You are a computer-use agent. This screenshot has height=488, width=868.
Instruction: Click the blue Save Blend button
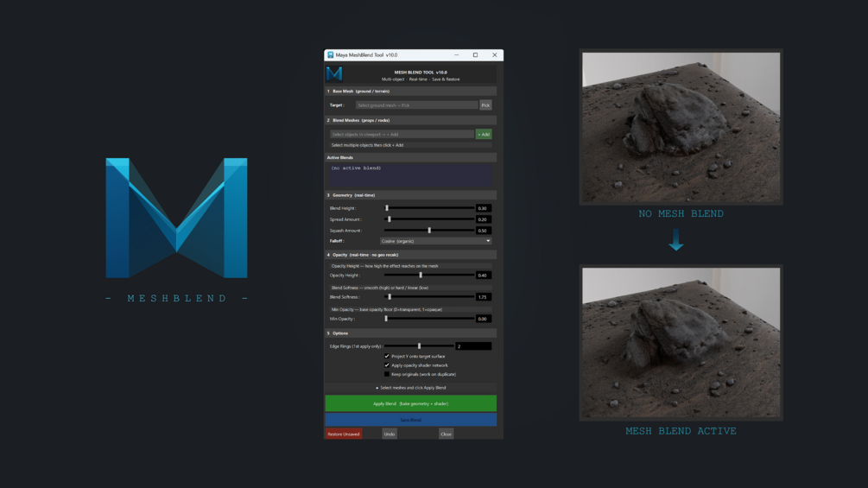coord(411,420)
